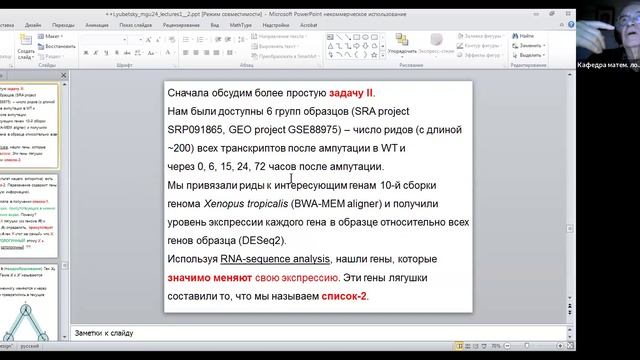Viewport: 640px width, 360px height.
Task: Open the change case (Aa) dropdown
Action: 151,53
